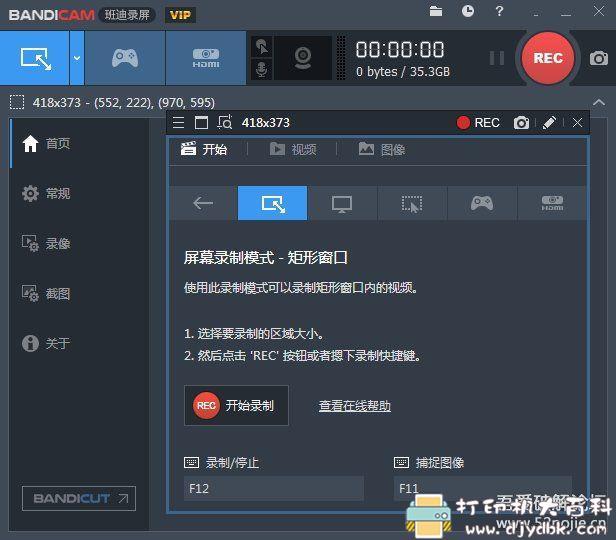Select the HDMI device recording mode tile

552,203
